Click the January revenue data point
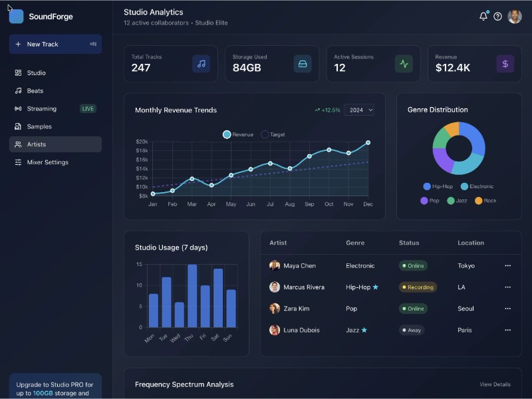 tap(153, 194)
